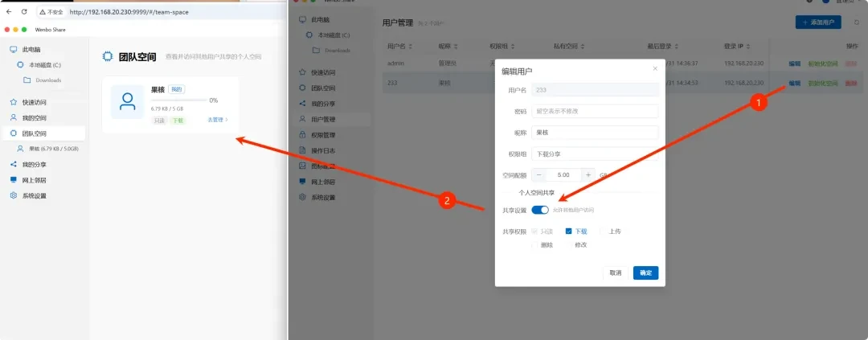Click 取消 button in the dialog
Viewport: 868px width, 340px height.
pyautogui.click(x=616, y=273)
